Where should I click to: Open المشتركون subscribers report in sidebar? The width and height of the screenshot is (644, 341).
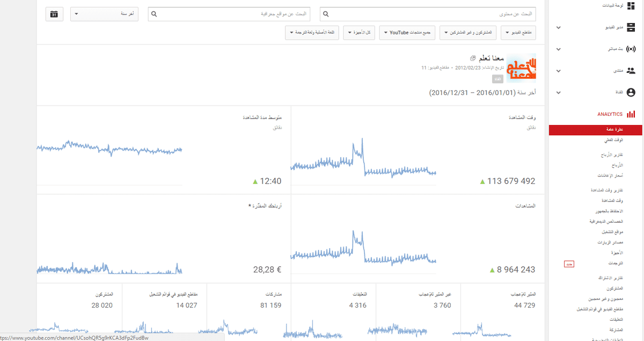click(614, 288)
